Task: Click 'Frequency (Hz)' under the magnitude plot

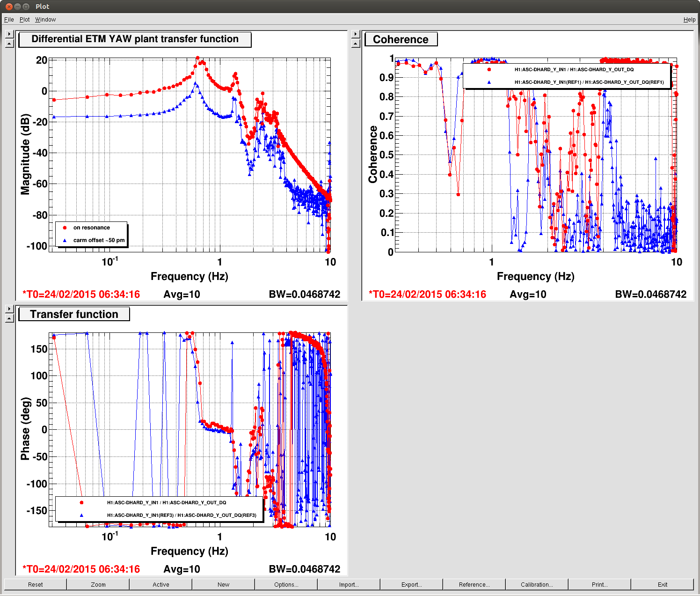Action: coord(190,276)
